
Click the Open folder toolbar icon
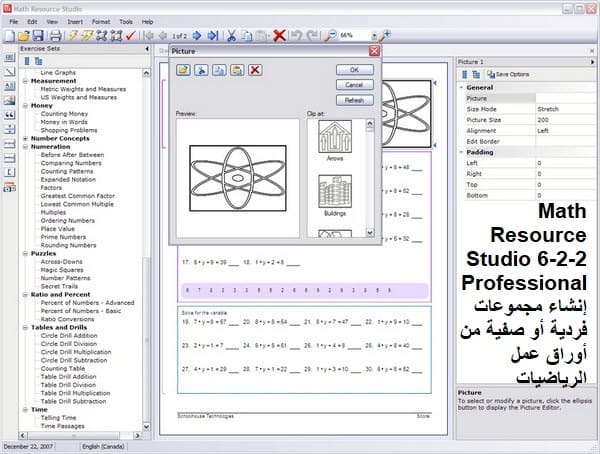point(24,36)
